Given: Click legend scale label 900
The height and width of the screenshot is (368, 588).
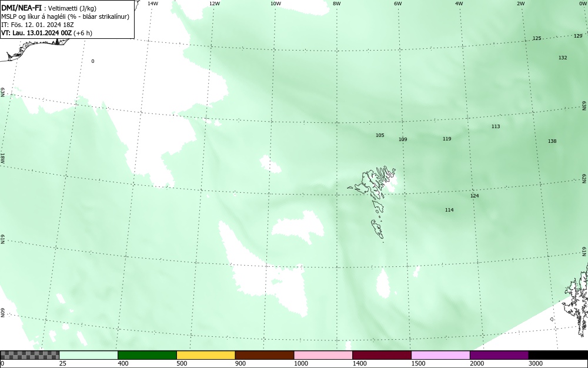Looking at the screenshot, I should (x=240, y=363).
